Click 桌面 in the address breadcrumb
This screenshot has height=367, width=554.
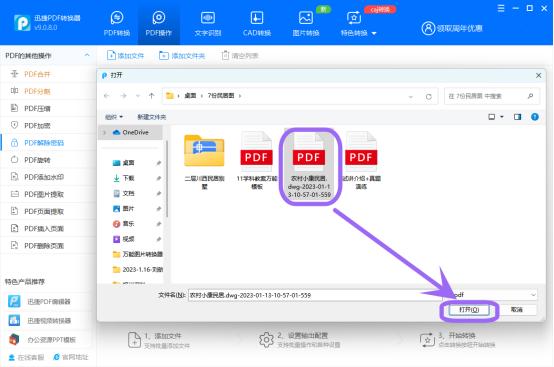coord(190,96)
